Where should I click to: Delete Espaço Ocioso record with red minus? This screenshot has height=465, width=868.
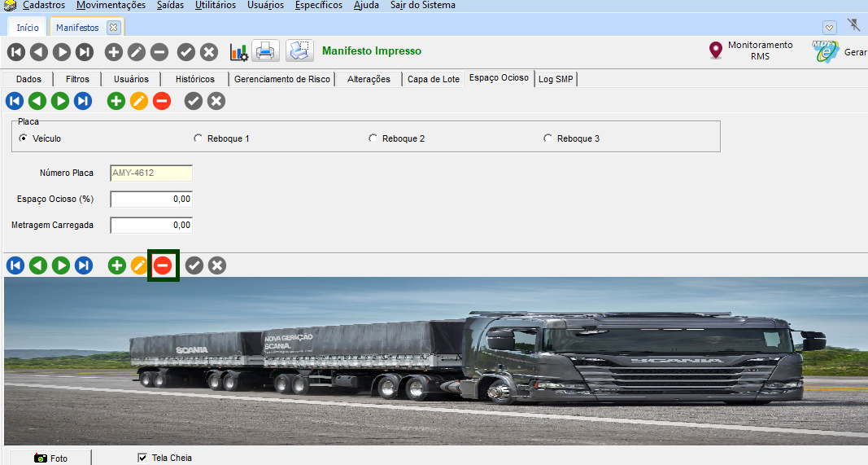tap(162, 101)
